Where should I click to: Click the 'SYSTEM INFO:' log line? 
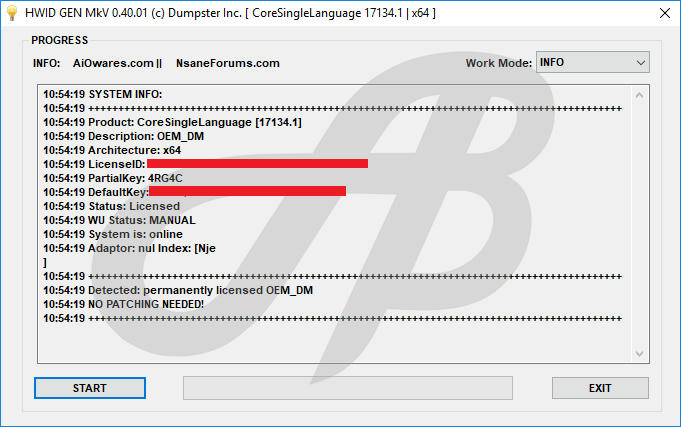click(x=102, y=94)
